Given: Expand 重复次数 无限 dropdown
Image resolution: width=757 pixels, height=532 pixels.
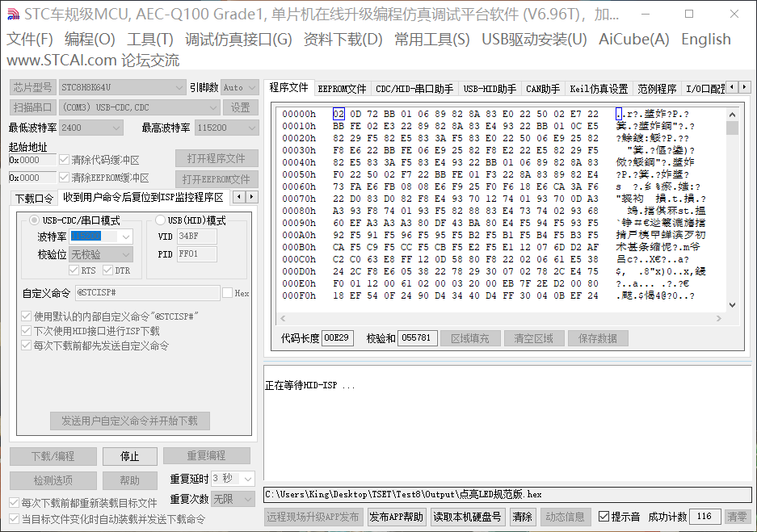Looking at the screenshot, I should 248,499.
